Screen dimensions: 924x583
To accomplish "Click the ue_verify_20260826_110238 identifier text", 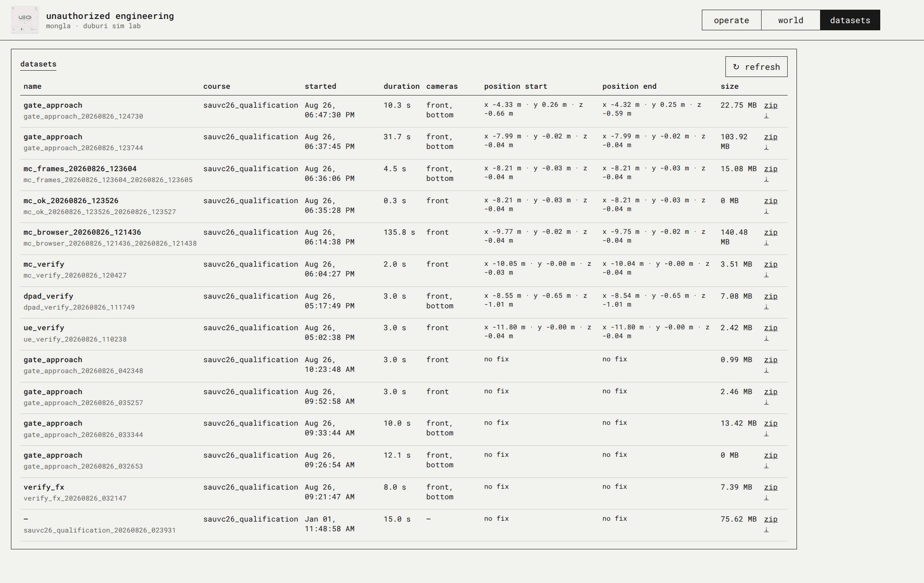I will tap(75, 339).
